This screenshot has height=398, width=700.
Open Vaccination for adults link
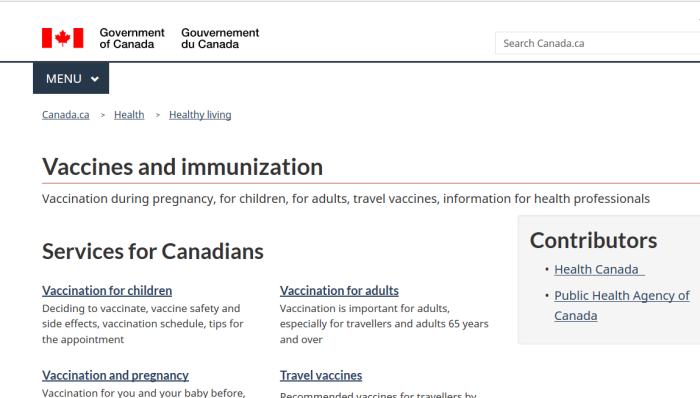tap(339, 290)
